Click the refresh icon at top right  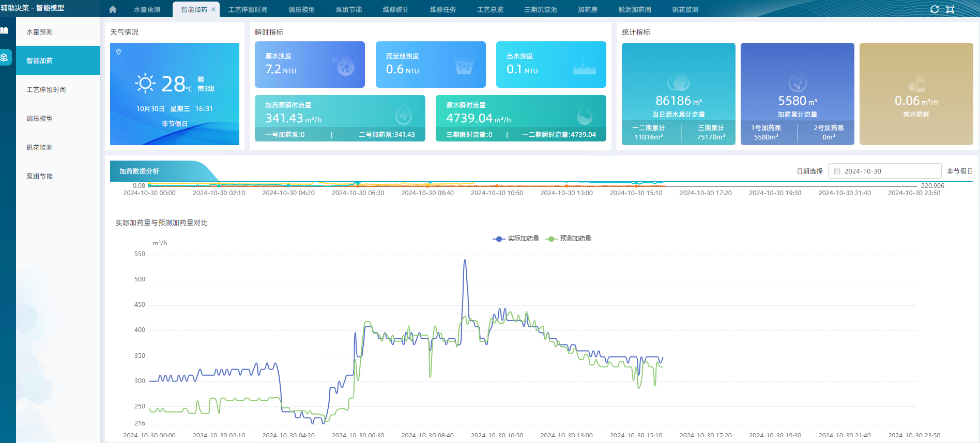pos(934,9)
